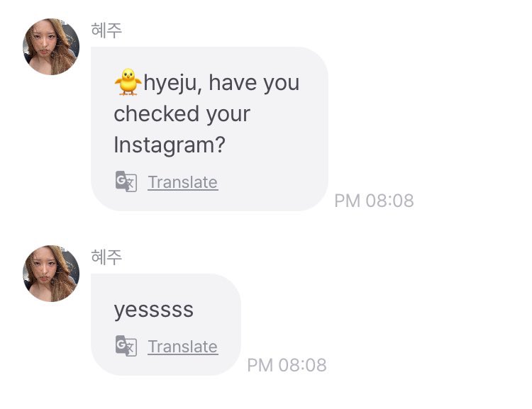
Task: Tap the profile picture beside the "yesssss" message
Action: click(51, 274)
